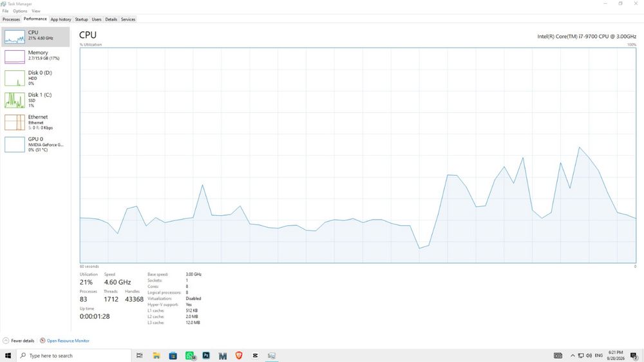Click the 21% utilization value

[86, 282]
